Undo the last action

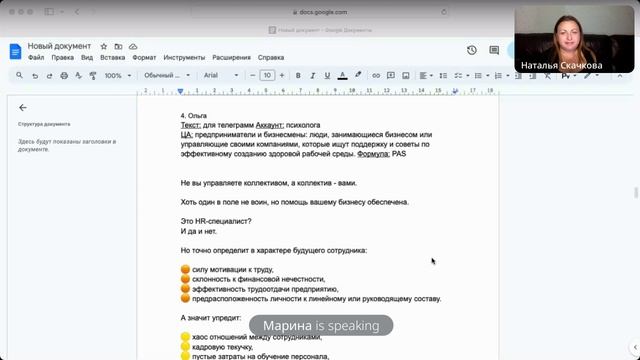pyautogui.click(x=35, y=76)
